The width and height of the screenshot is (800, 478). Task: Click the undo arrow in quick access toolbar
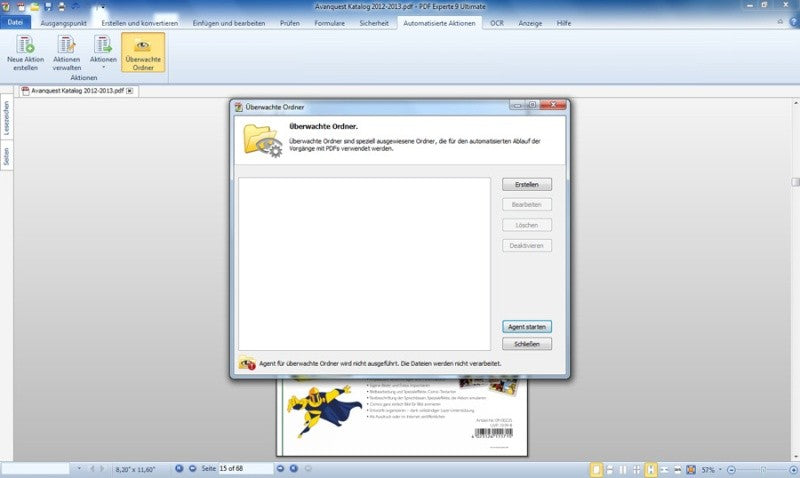[76, 7]
